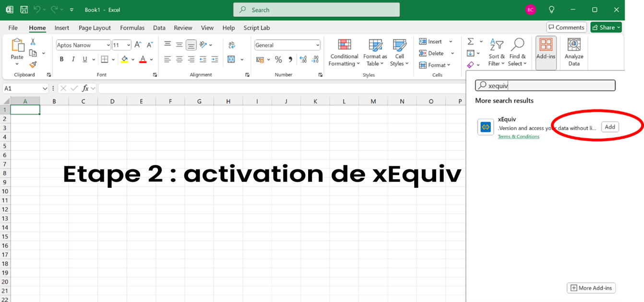Image resolution: width=644 pixels, height=302 pixels.
Task: Expand the font name dropdown
Action: tap(108, 45)
